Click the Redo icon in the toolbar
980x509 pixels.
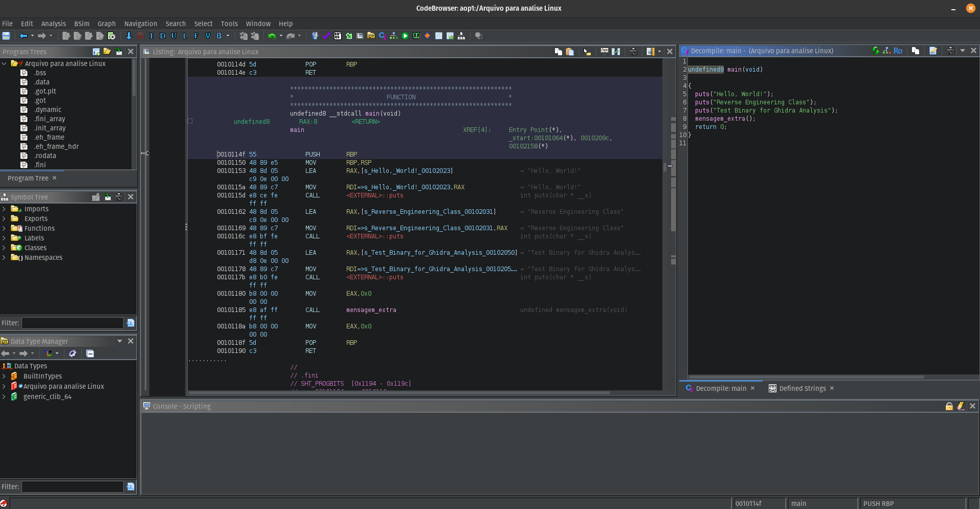[x=290, y=35]
